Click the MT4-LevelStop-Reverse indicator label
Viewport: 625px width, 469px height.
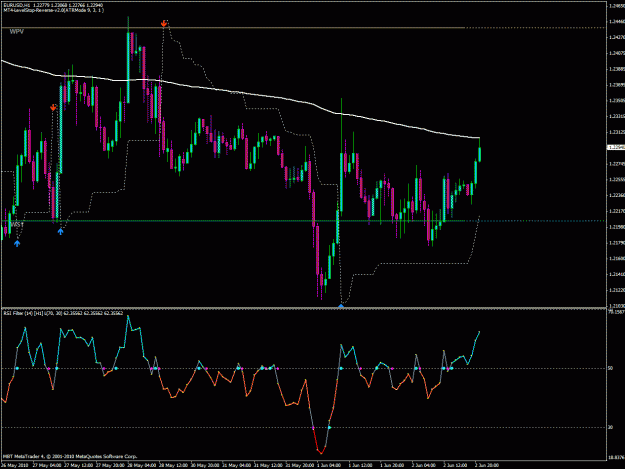pyautogui.click(x=53, y=10)
